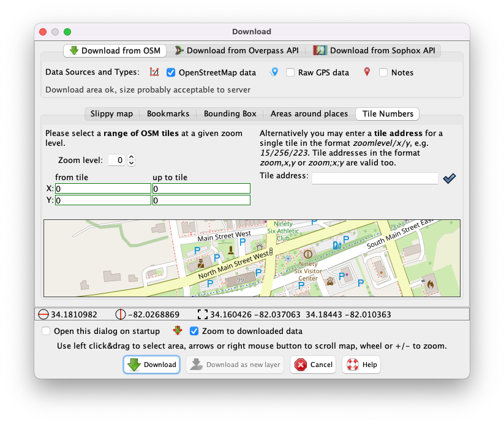Click the double-checkmark icon next to Tile address
The height and width of the screenshot is (424, 504).
click(449, 178)
